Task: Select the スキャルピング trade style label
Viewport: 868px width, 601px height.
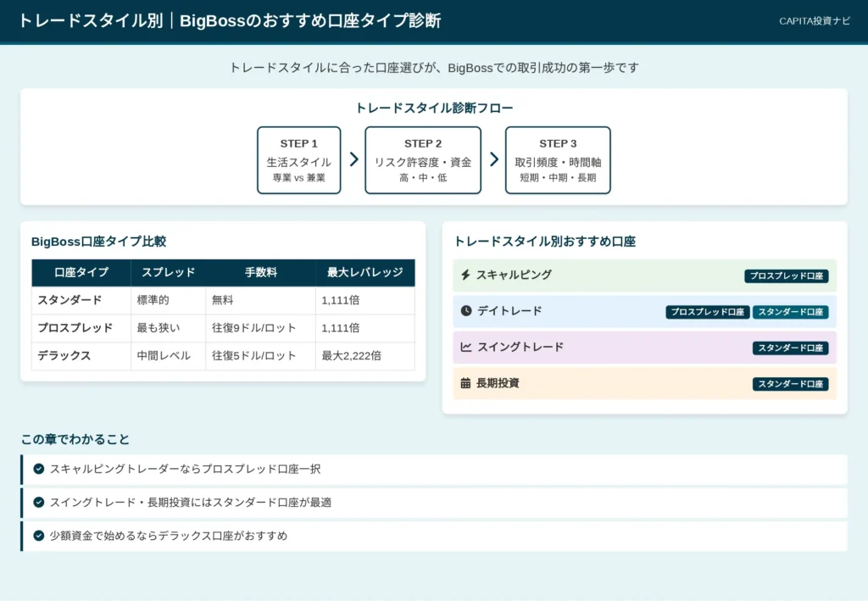Action: [x=514, y=275]
